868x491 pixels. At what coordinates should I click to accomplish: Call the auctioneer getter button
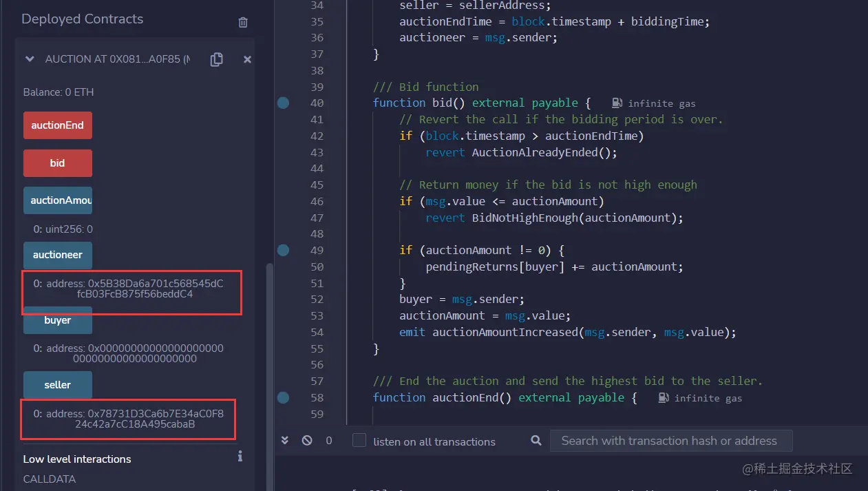click(x=57, y=255)
